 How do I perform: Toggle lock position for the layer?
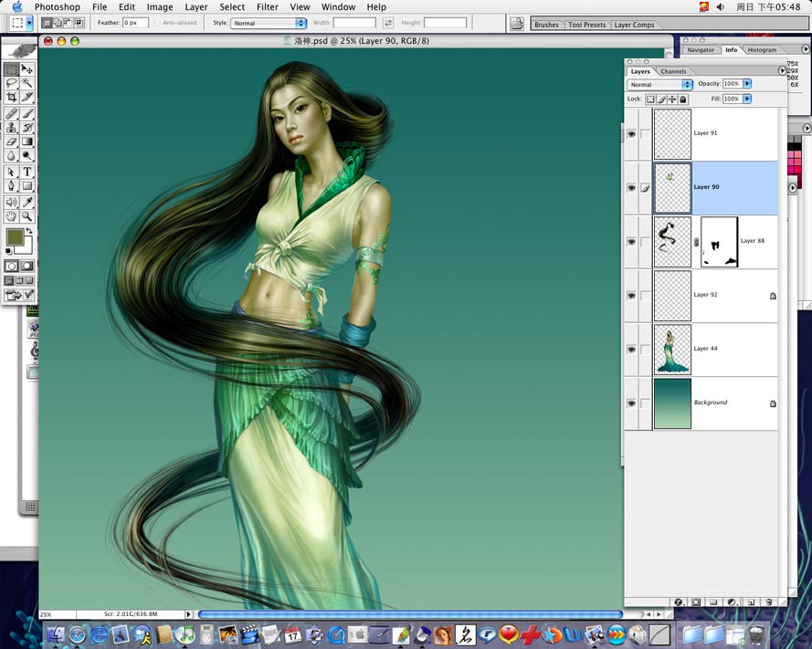click(672, 99)
